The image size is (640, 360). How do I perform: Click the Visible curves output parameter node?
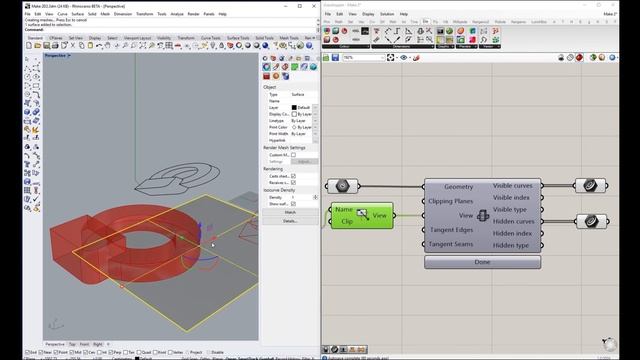pyautogui.click(x=590, y=186)
